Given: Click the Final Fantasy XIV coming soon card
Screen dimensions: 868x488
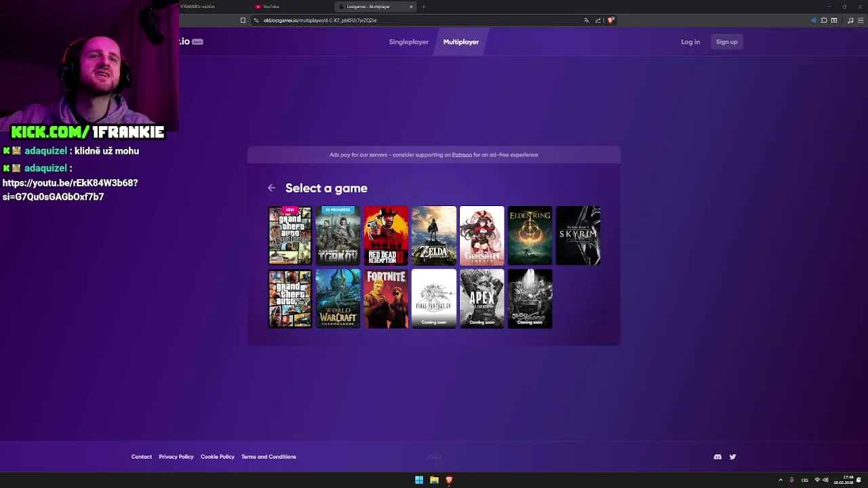Looking at the screenshot, I should pos(434,299).
